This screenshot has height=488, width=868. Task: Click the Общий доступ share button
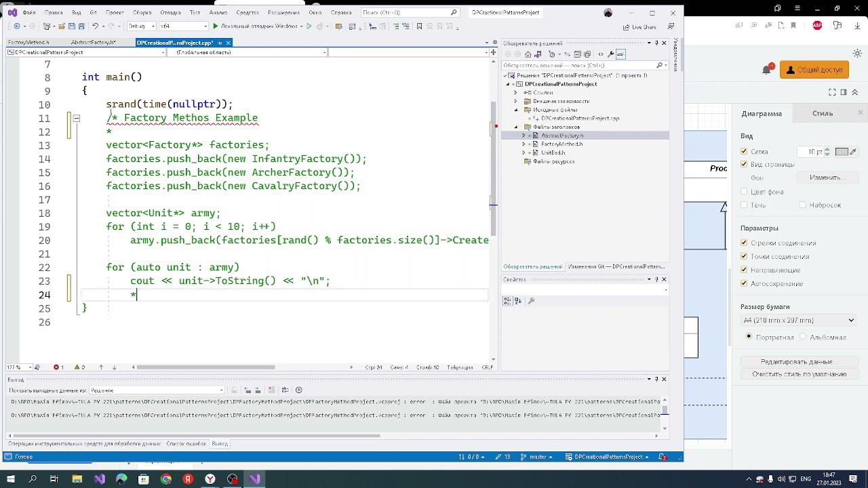tap(814, 70)
